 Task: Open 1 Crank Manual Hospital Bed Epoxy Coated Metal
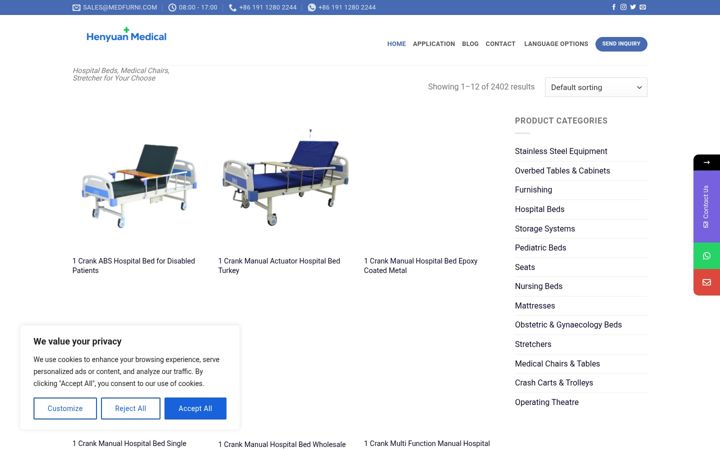421,265
